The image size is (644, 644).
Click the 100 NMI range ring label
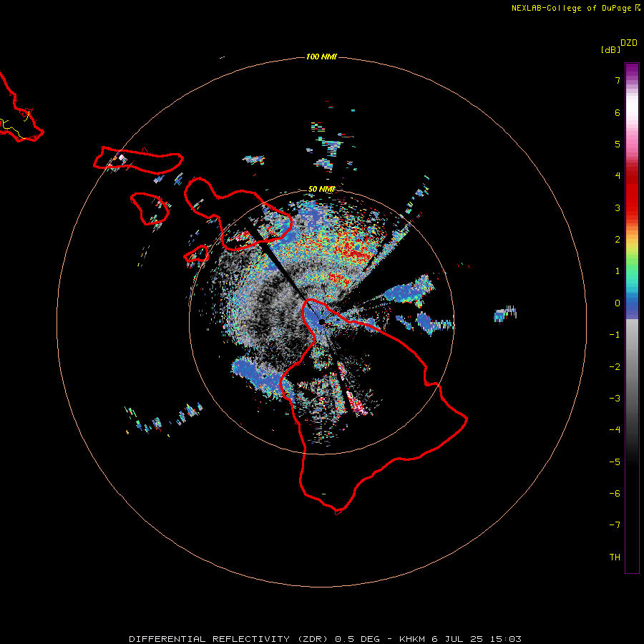click(x=321, y=57)
